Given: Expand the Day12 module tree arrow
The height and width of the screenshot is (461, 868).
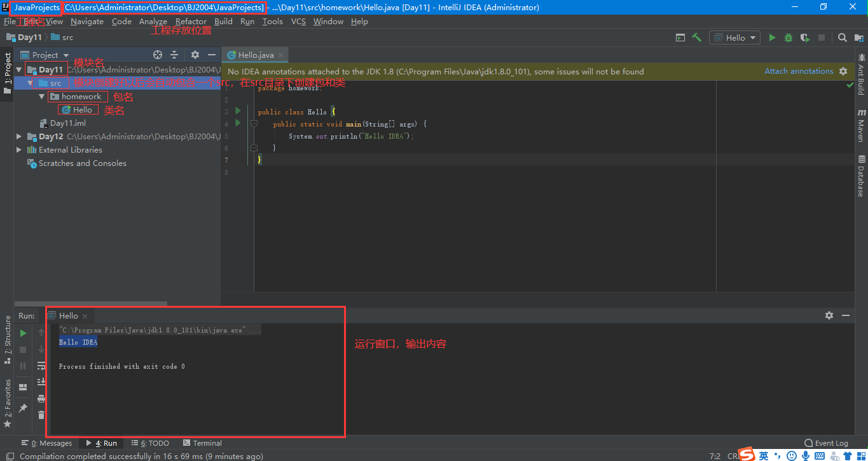Looking at the screenshot, I should 19,137.
